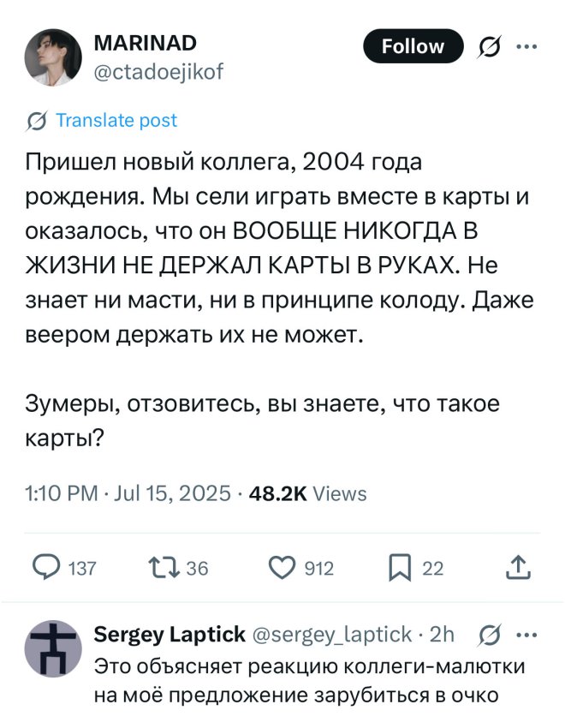This screenshot has height=728, width=565.
Task: Open more options menu on MARINAD's post
Action: pyautogui.click(x=528, y=46)
